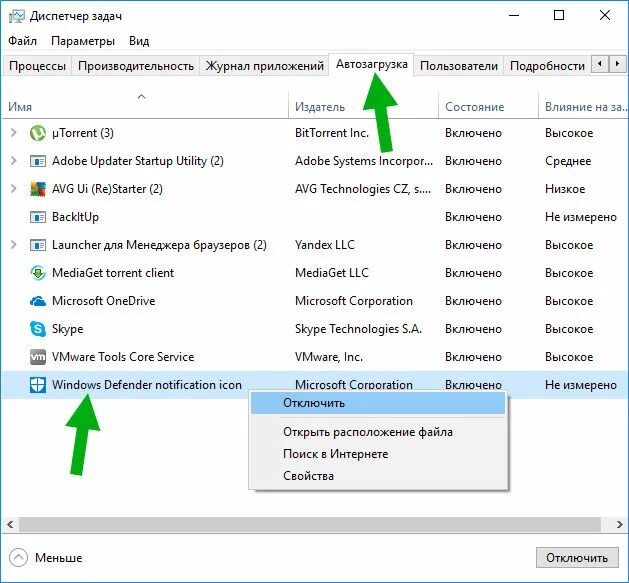
Task: Sort by the Влияние на за... column header
Action: [x=583, y=105]
